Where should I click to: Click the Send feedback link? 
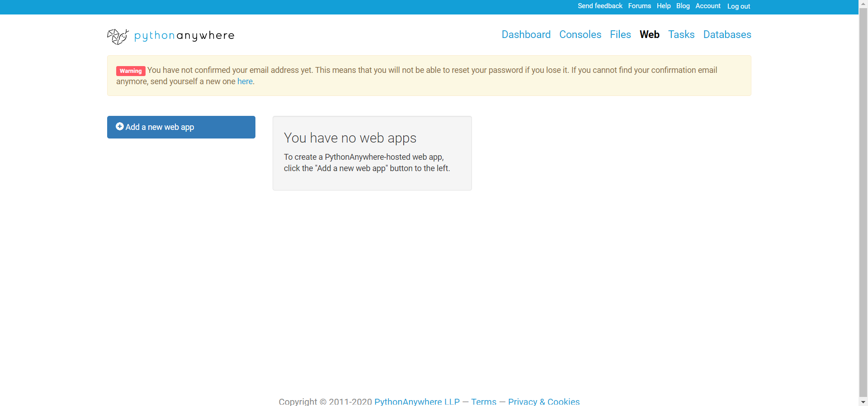tap(600, 6)
